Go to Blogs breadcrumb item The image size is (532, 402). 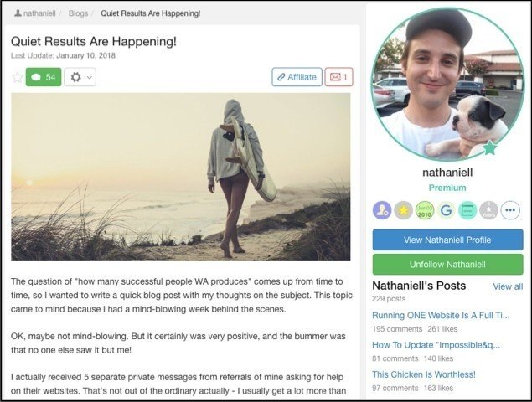tap(78, 13)
